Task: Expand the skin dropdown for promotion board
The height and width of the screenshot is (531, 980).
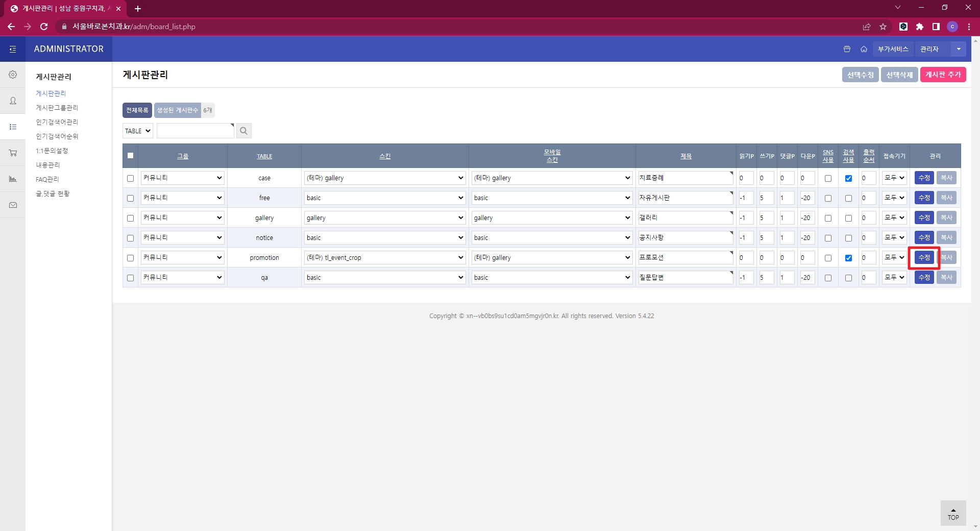Action: (384, 258)
